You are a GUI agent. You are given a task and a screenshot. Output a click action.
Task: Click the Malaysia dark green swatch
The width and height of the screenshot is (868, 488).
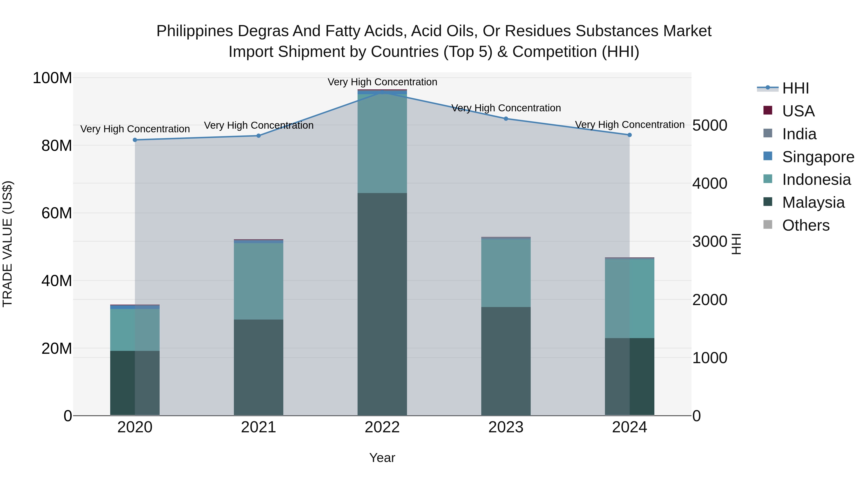pos(768,201)
